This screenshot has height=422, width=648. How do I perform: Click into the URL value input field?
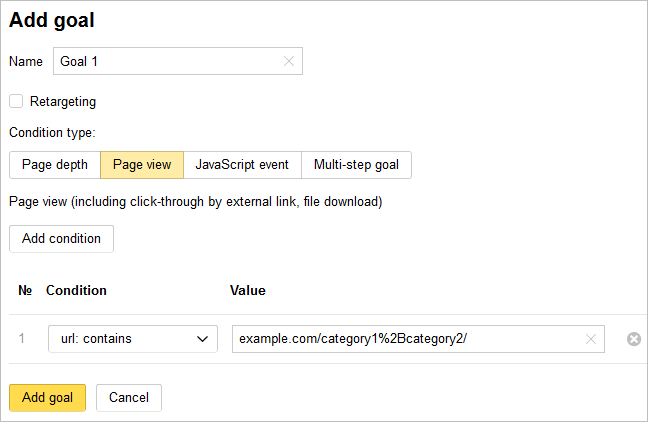(x=405, y=339)
